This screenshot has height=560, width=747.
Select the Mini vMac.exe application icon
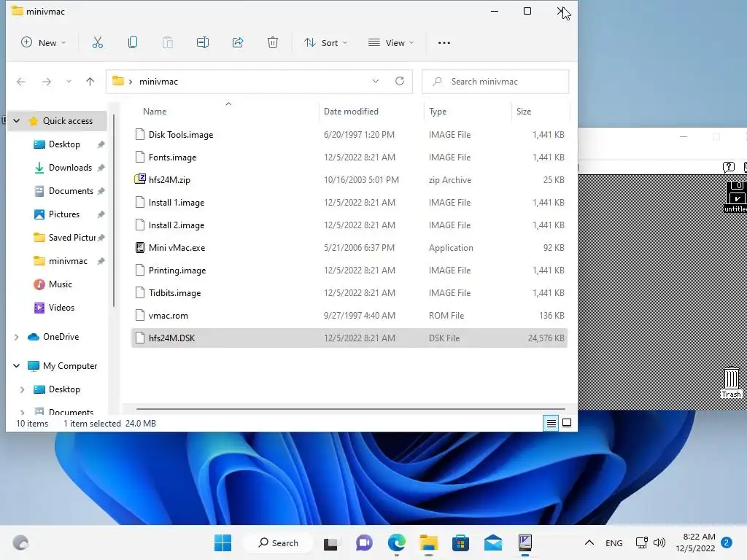click(x=139, y=248)
